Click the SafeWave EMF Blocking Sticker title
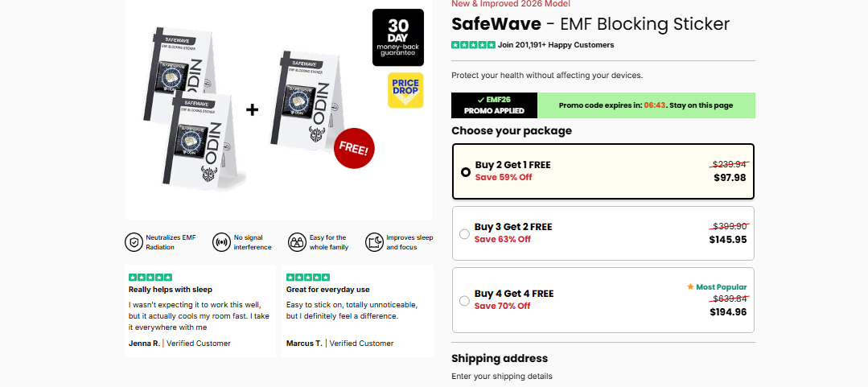This screenshot has height=387, width=868. coord(590,24)
